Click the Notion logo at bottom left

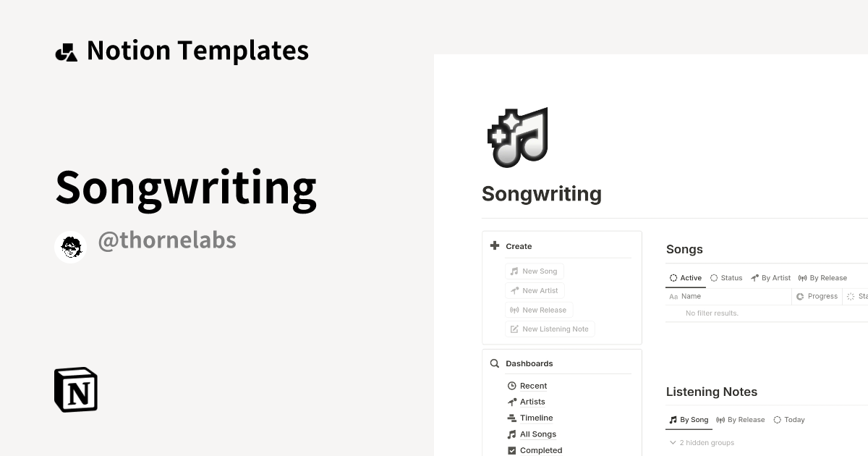tap(75, 389)
